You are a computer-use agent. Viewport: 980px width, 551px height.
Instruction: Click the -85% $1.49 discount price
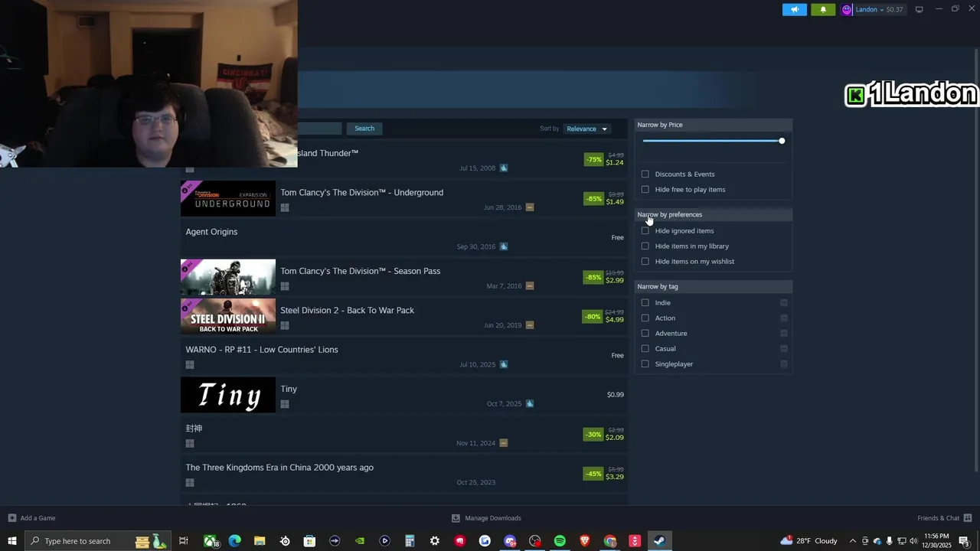click(x=604, y=198)
